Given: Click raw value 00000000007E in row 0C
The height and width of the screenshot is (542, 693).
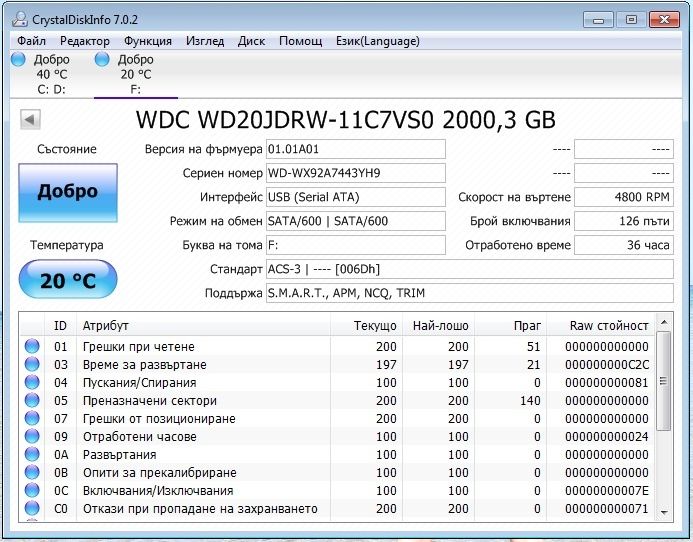Looking at the screenshot, I should (x=606, y=491).
